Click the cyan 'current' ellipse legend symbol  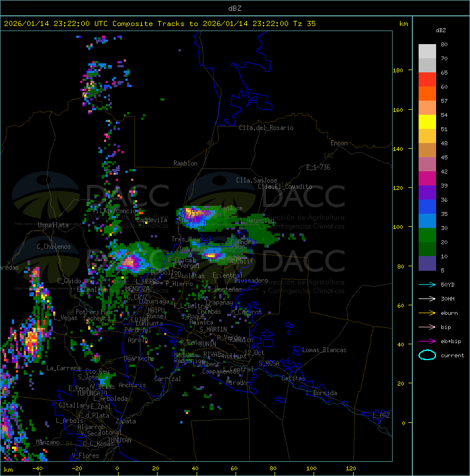tap(427, 355)
